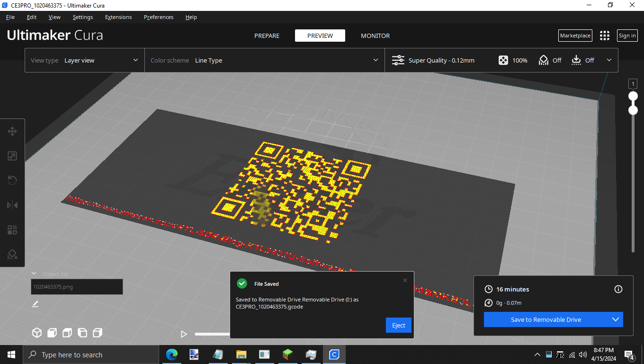
Task: Collapse the Object list
Action: [x=34, y=273]
